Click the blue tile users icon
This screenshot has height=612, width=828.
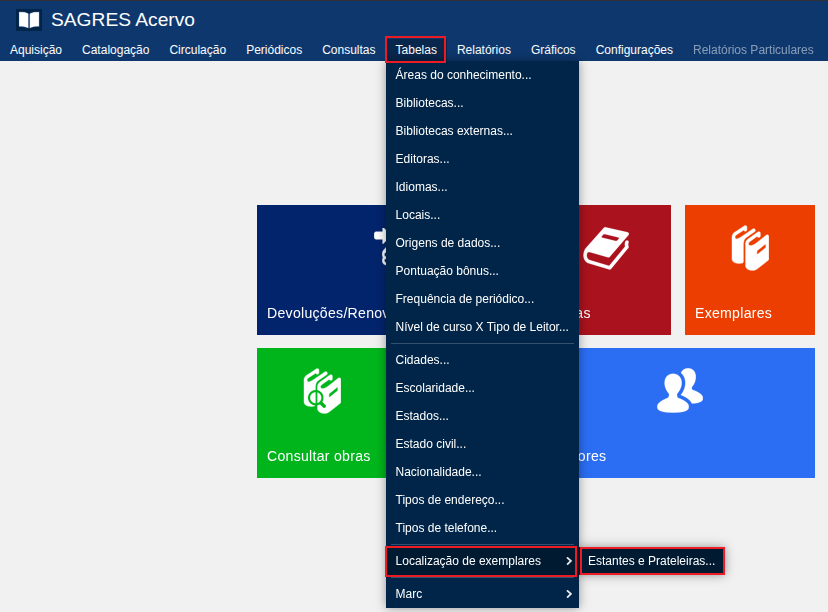pos(679,391)
